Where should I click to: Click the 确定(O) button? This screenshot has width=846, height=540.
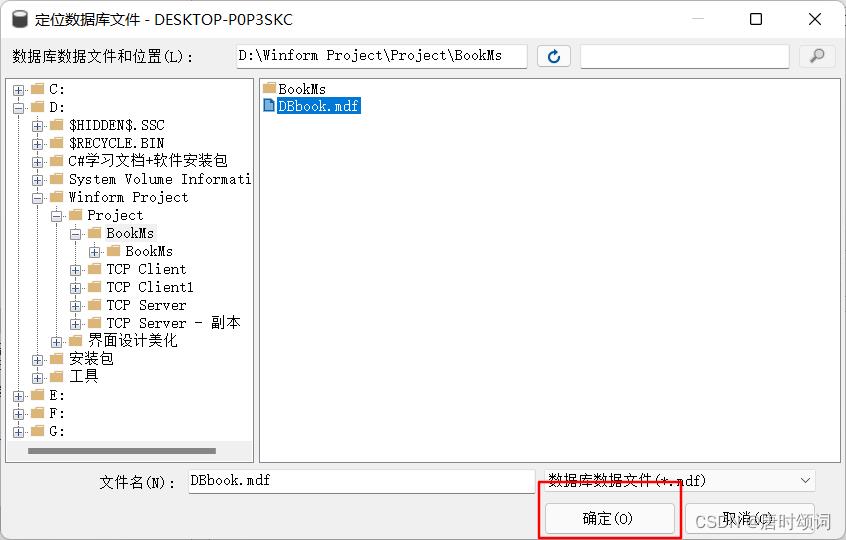pyautogui.click(x=610, y=518)
